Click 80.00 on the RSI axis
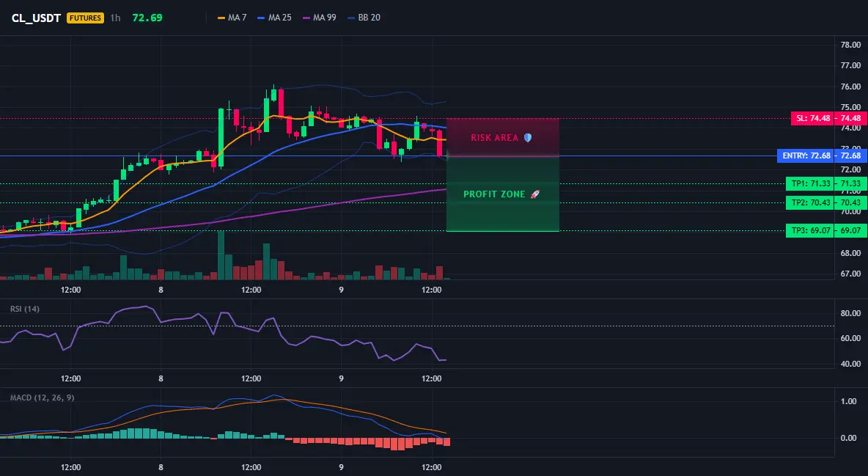This screenshot has width=868, height=476. [850, 313]
